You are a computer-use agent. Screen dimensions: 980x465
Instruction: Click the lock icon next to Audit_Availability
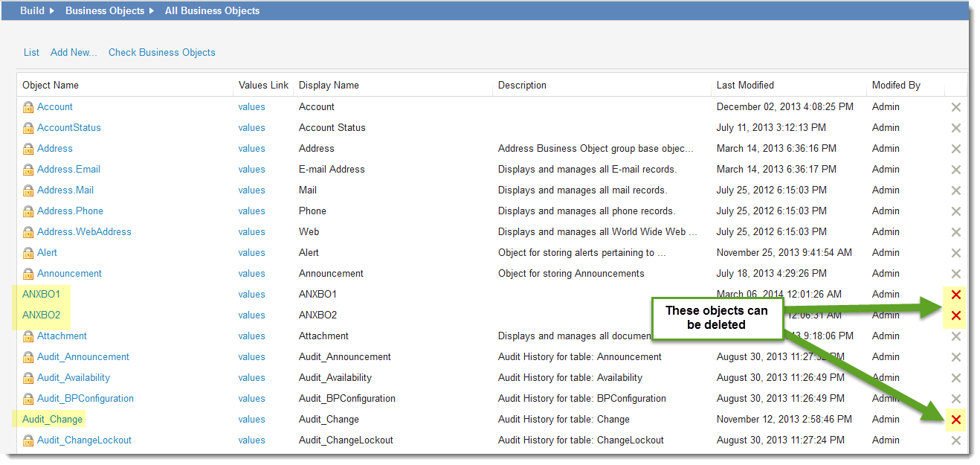[29, 377]
